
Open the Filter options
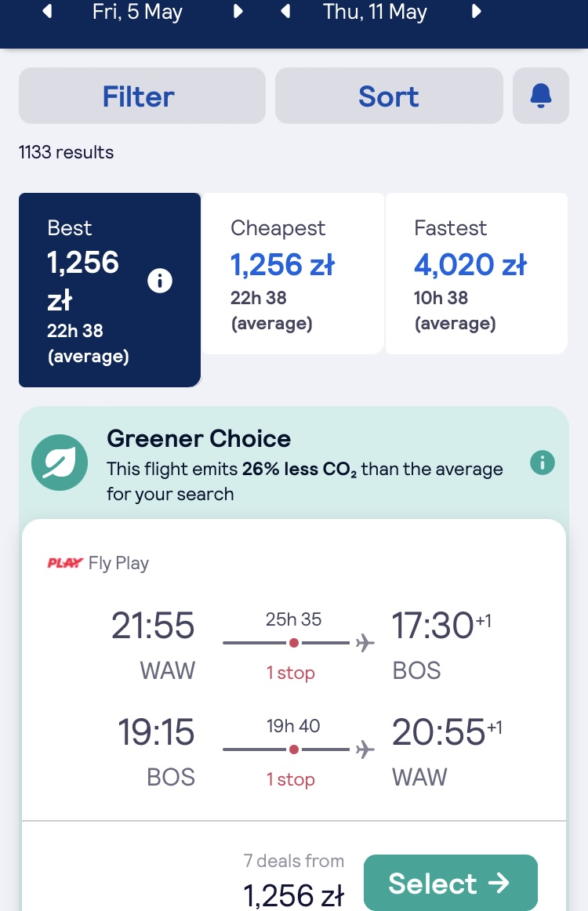pos(142,96)
